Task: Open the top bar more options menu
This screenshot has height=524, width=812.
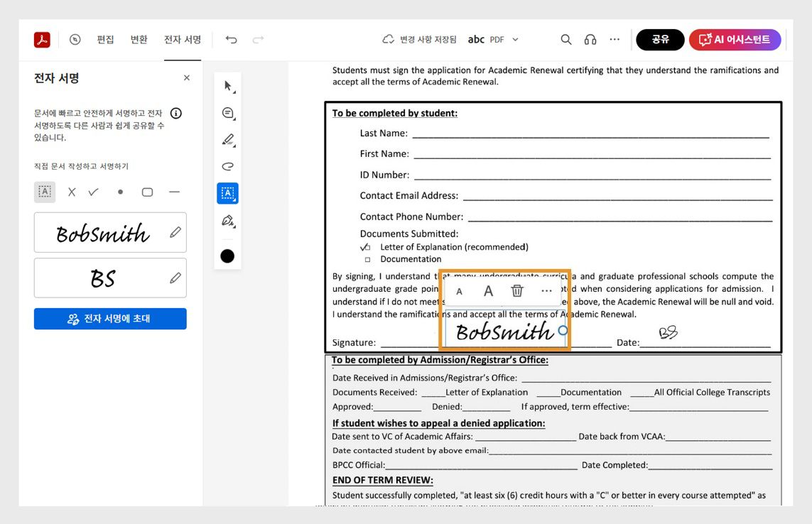Action: pos(615,39)
